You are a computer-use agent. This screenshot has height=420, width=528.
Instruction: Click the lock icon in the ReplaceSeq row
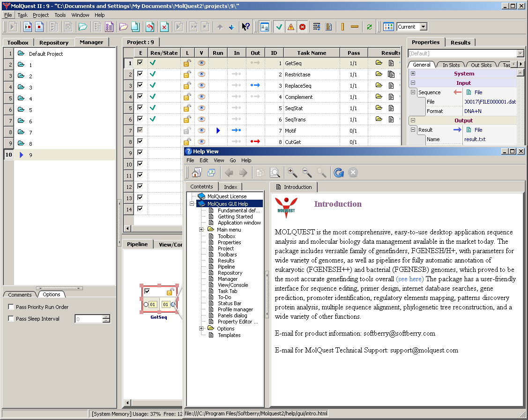click(187, 86)
